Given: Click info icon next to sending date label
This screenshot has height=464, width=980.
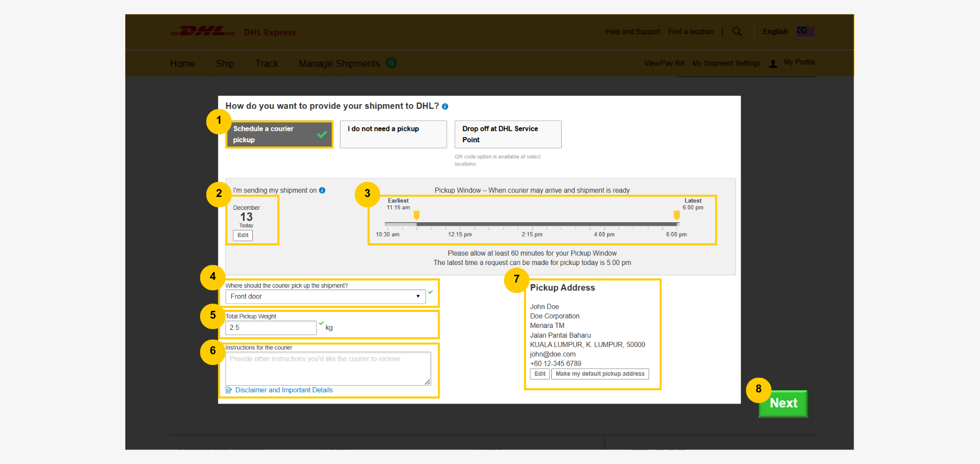Looking at the screenshot, I should coord(322,190).
